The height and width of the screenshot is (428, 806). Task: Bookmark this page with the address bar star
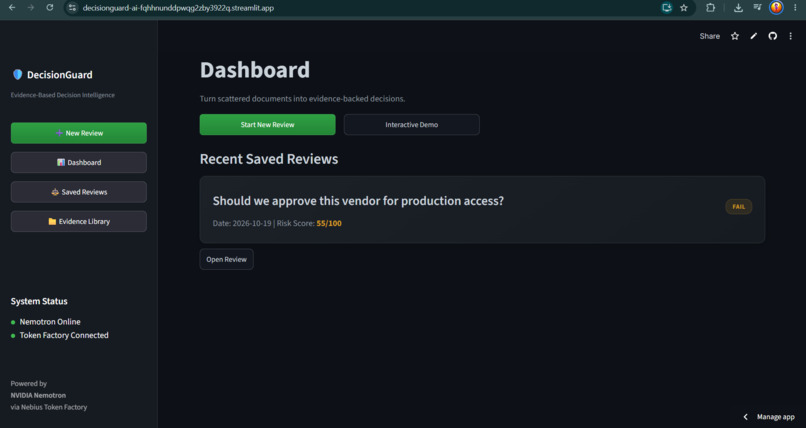click(x=684, y=8)
